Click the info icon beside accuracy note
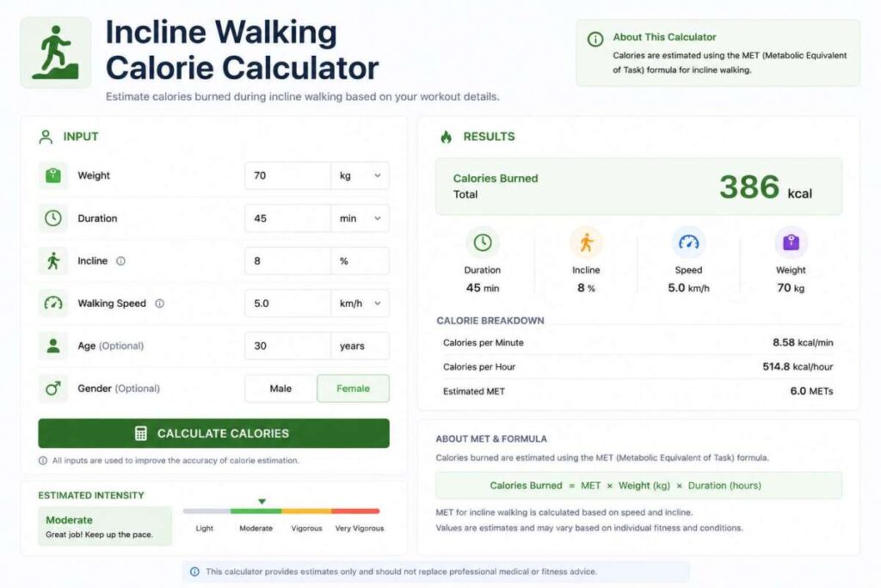The height and width of the screenshot is (588, 881). coord(43,461)
